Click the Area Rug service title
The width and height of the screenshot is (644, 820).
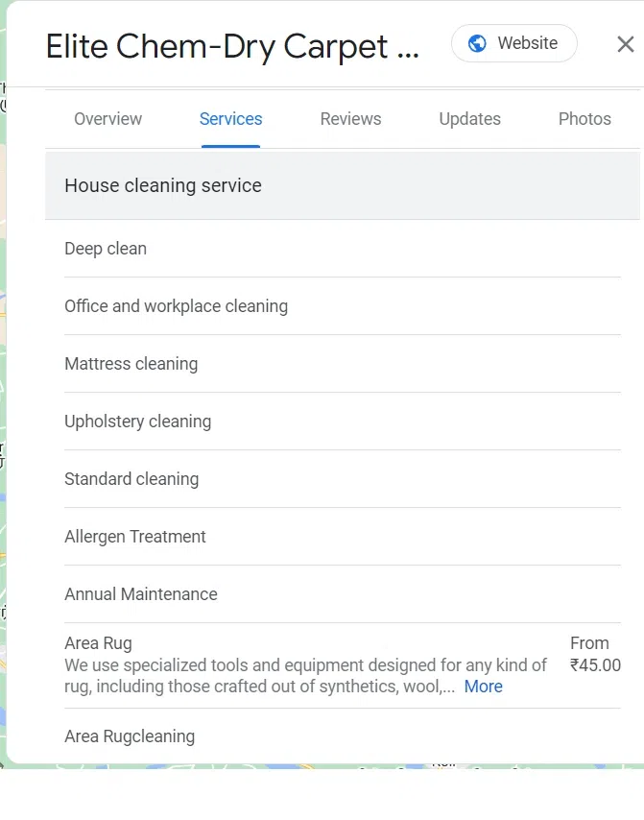coord(98,643)
